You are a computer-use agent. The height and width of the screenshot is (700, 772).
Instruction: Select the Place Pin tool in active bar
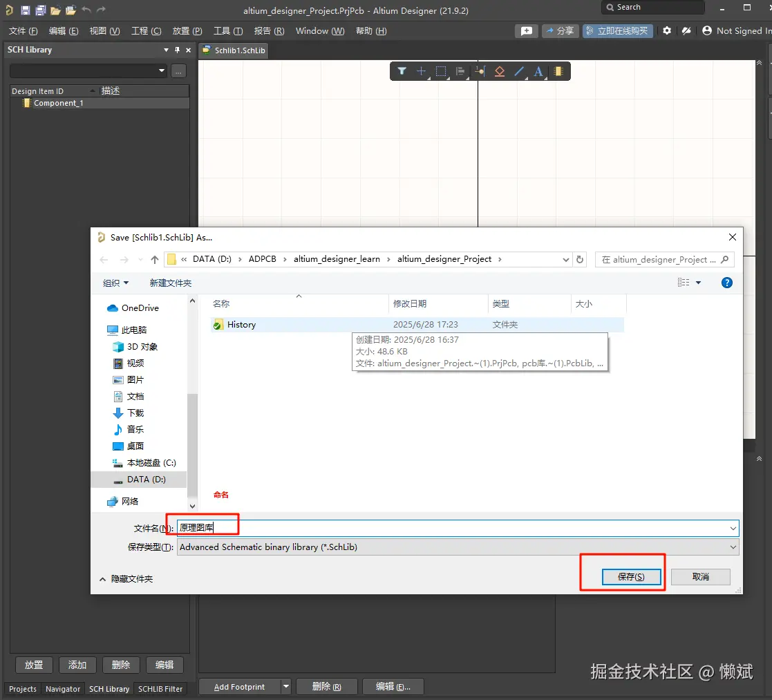coord(480,71)
